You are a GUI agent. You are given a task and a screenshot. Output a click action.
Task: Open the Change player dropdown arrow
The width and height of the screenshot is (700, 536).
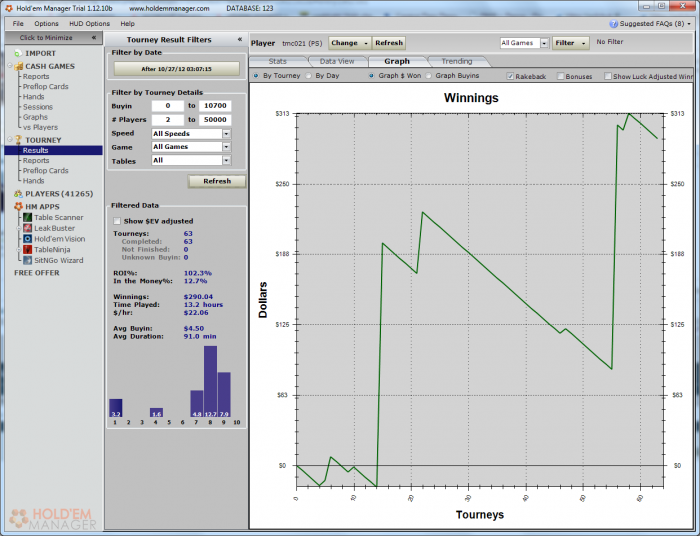(366, 43)
